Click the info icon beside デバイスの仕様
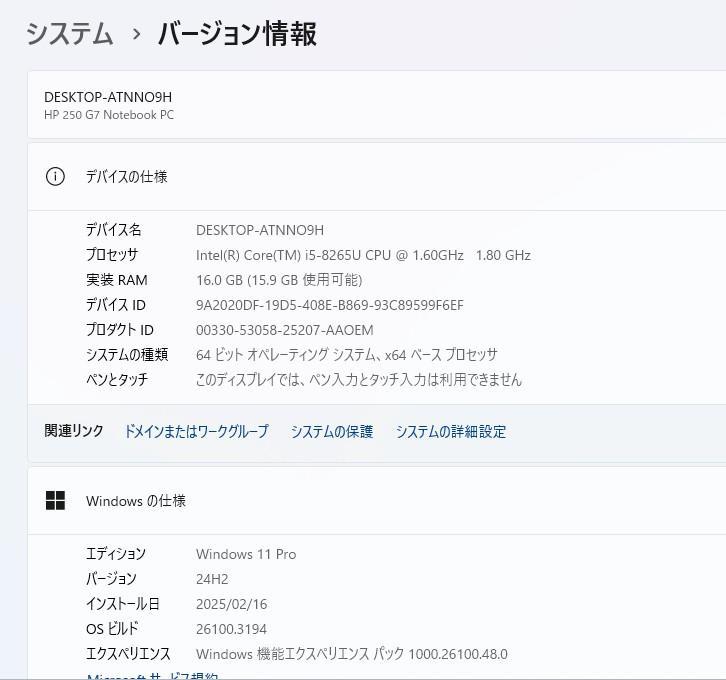726x680 pixels. (55, 176)
